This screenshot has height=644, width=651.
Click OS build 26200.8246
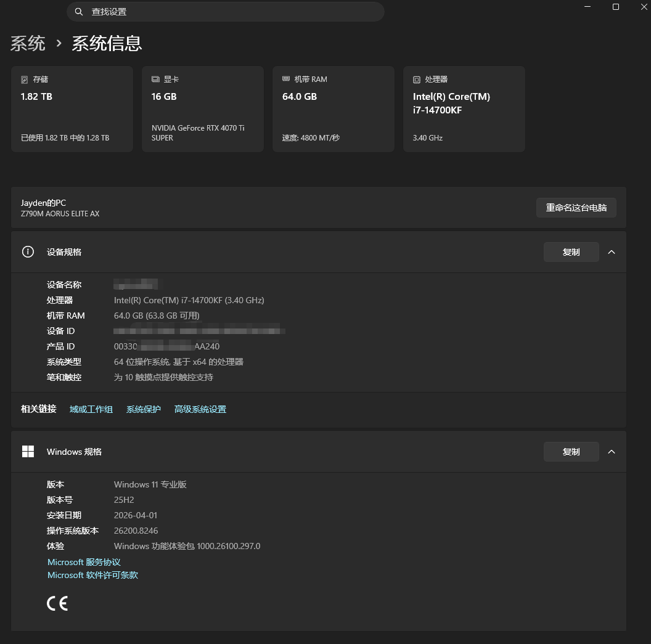point(136,531)
